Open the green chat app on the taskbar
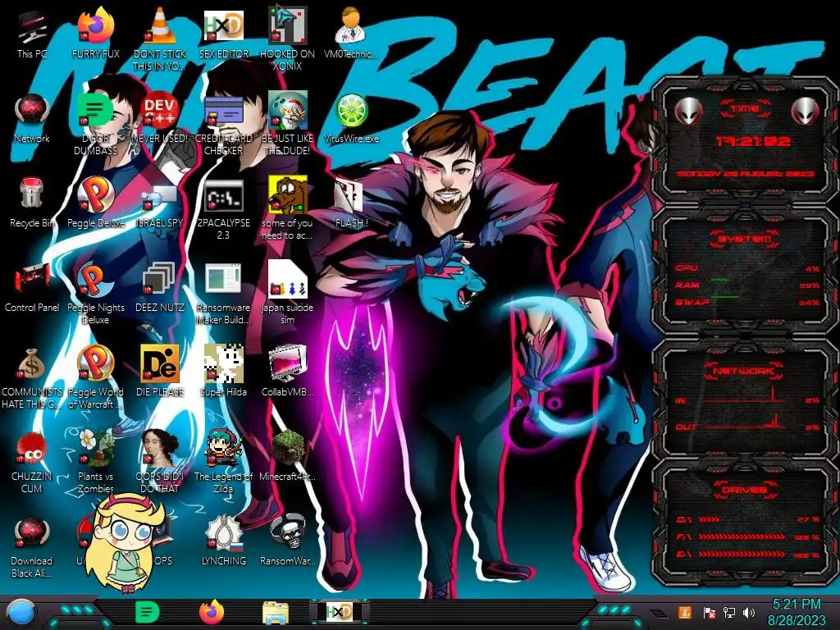The height and width of the screenshot is (630, 840). [x=147, y=613]
